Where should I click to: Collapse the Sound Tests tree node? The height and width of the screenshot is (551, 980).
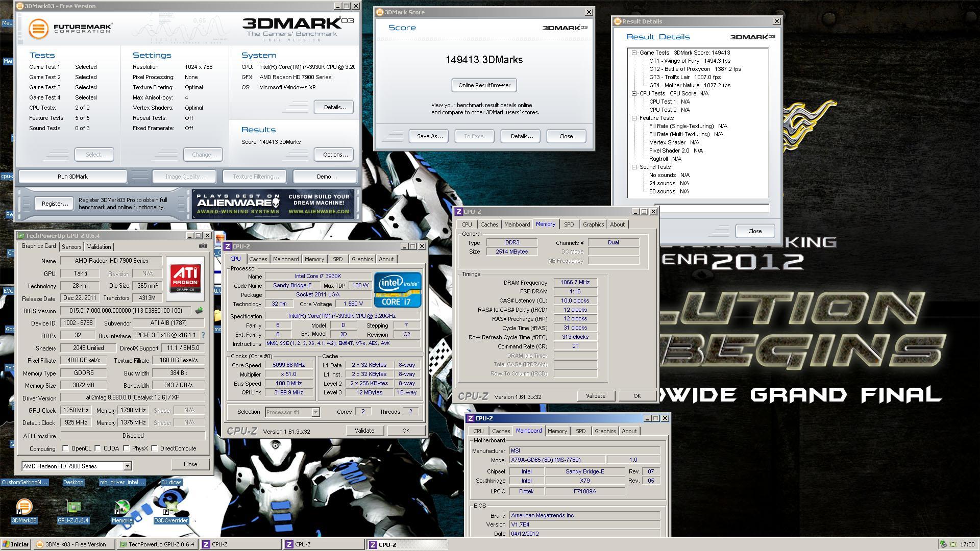click(x=634, y=167)
